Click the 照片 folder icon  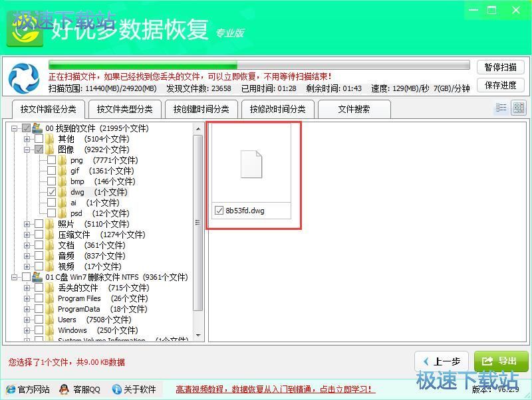pos(49,224)
